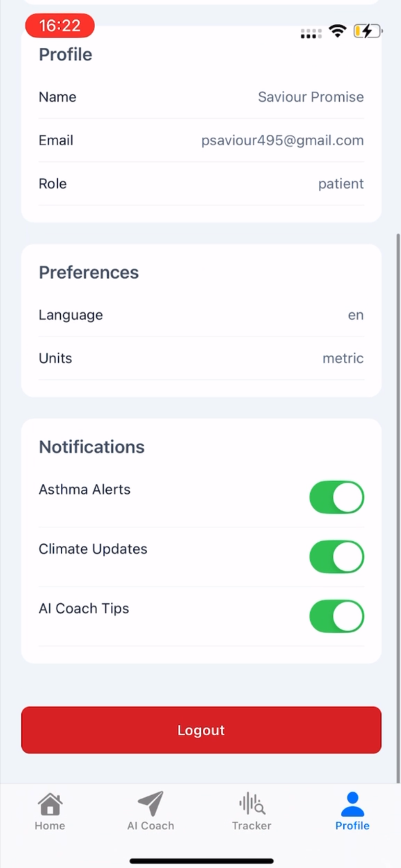Tap the battery charging icon

368,31
